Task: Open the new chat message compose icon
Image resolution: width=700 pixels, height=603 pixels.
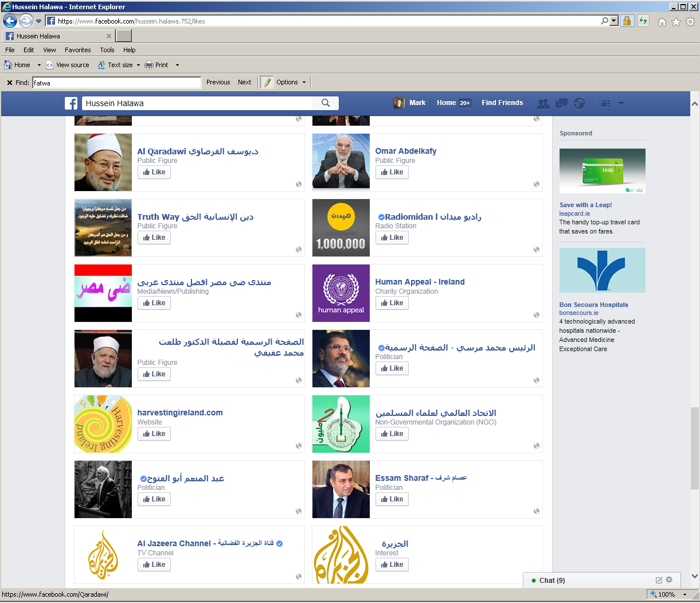Action: (x=659, y=580)
